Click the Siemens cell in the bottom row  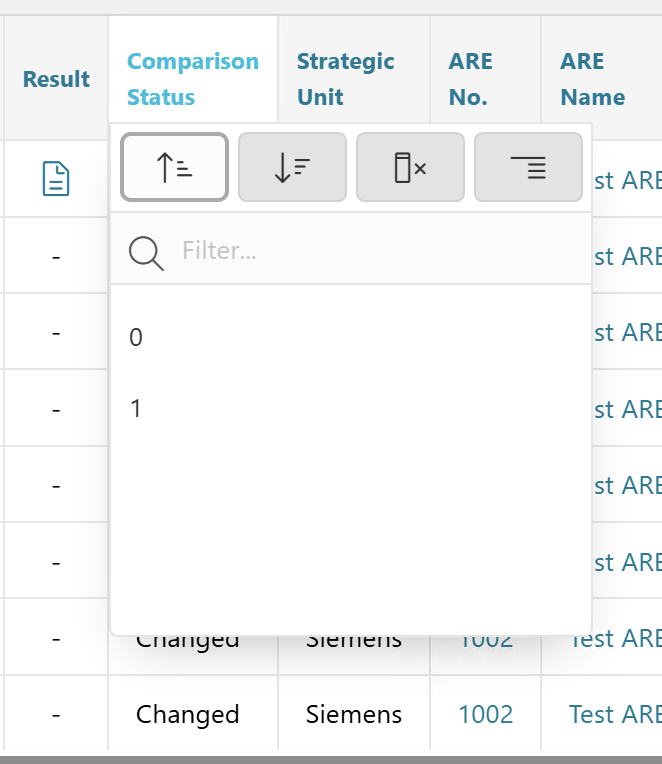[x=354, y=714]
